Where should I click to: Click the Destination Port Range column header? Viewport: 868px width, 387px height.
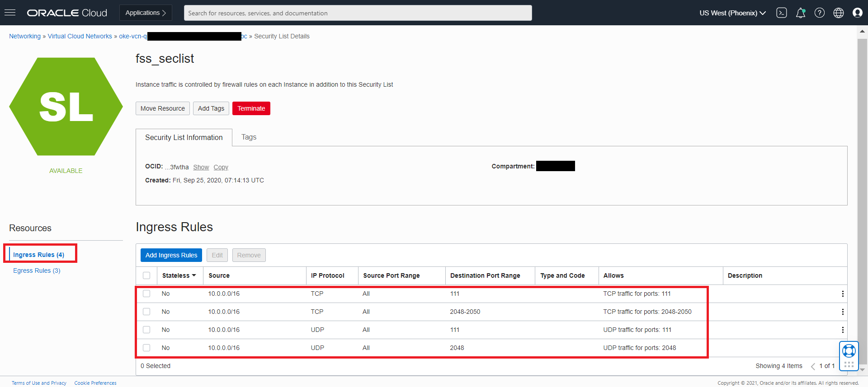485,275
